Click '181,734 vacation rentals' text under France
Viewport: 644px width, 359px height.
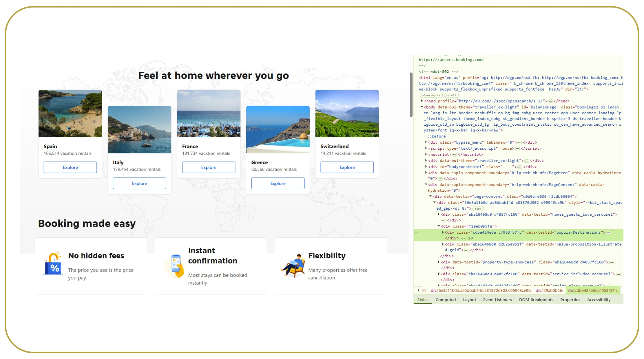[x=206, y=153]
